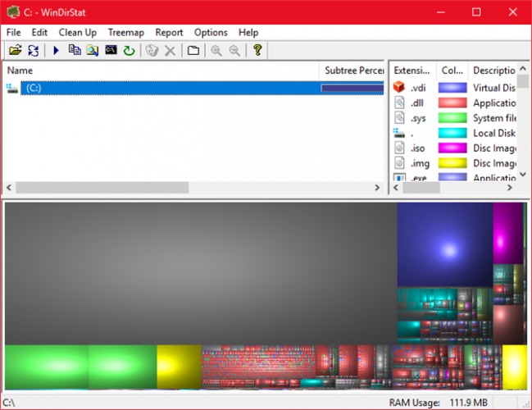
Task: Click the directory list horizontal scrollbar thumb
Action: coord(102,187)
